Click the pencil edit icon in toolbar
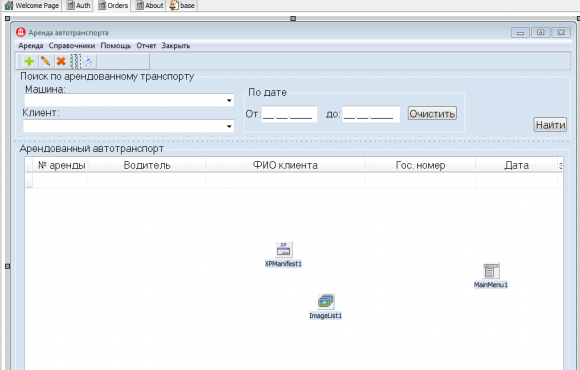This screenshot has width=580, height=370. 45,61
